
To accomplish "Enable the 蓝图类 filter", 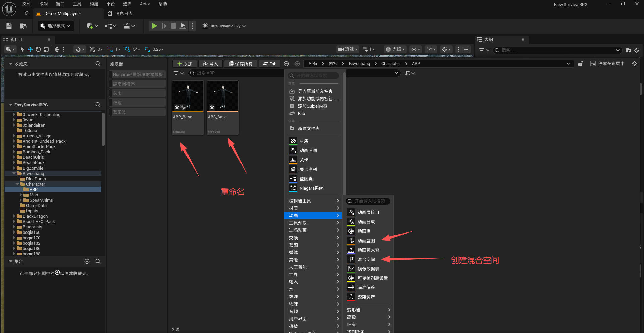I will [x=137, y=112].
